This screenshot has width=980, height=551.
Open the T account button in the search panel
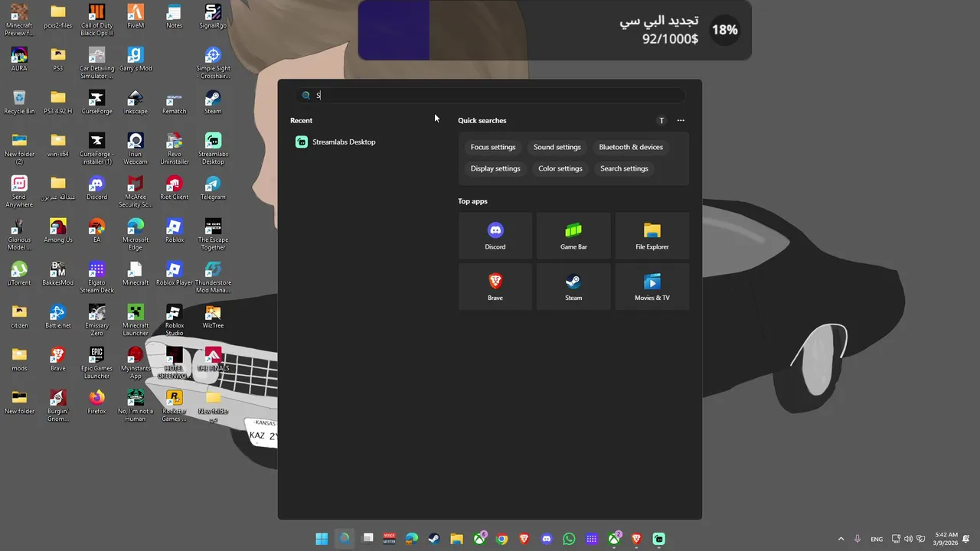click(x=661, y=120)
